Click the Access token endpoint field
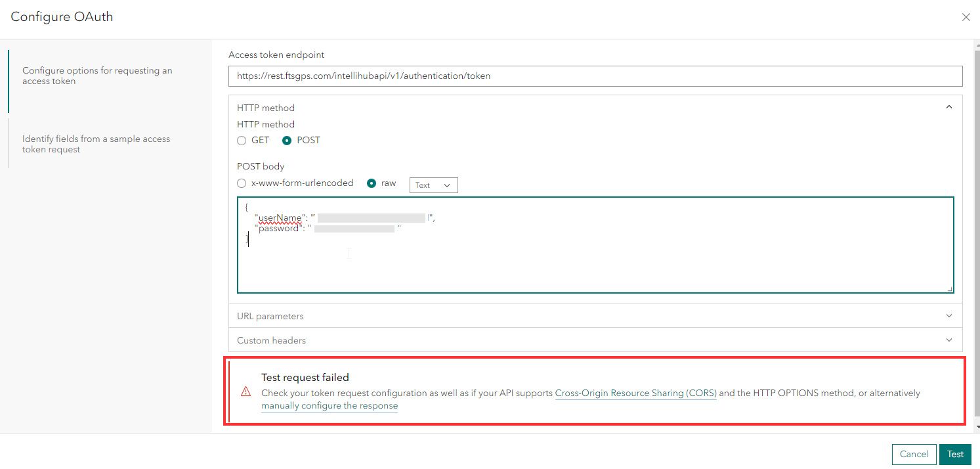Screen dimensions: 980x469 [x=595, y=76]
